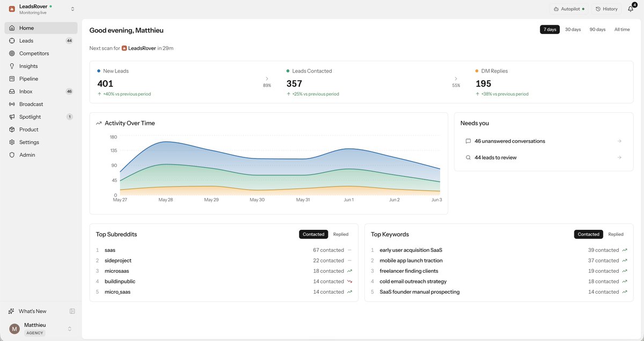
Task: Click the Activity Over Time trend icon
Action: pyautogui.click(x=99, y=124)
